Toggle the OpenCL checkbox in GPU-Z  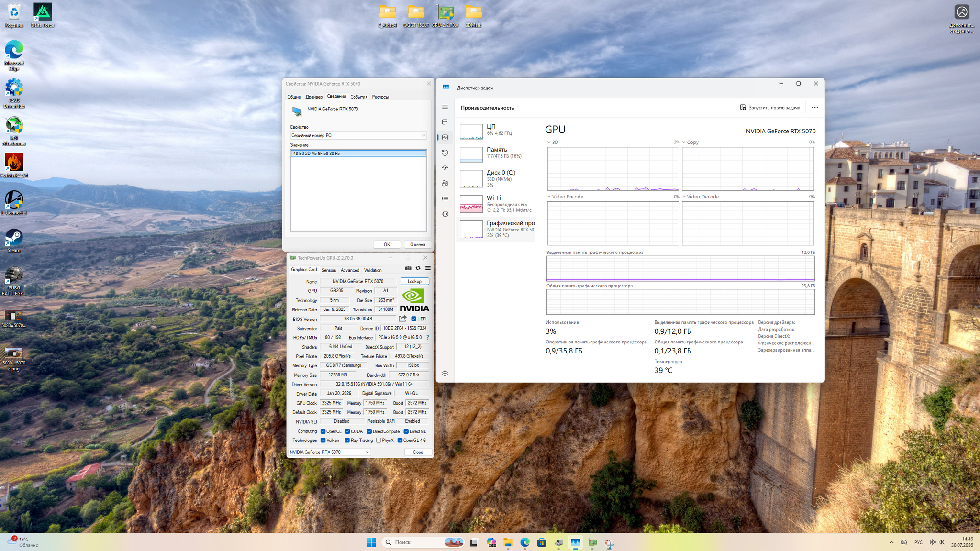tap(323, 431)
